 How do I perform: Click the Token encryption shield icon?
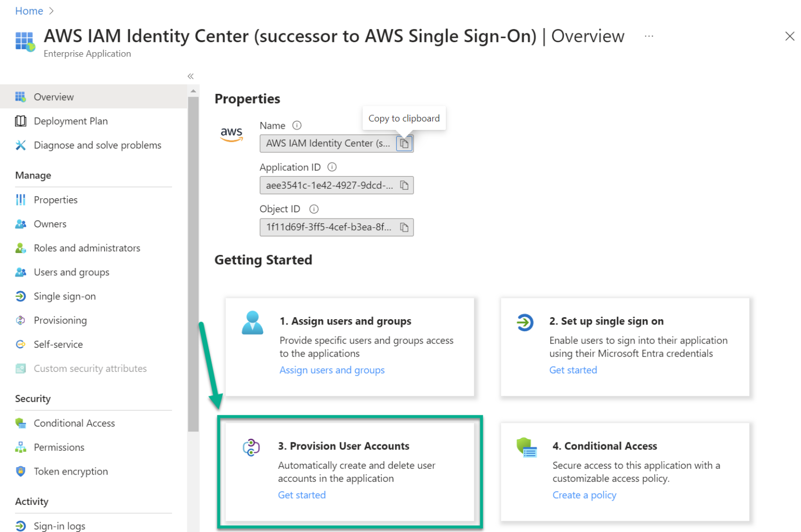[x=20, y=471]
